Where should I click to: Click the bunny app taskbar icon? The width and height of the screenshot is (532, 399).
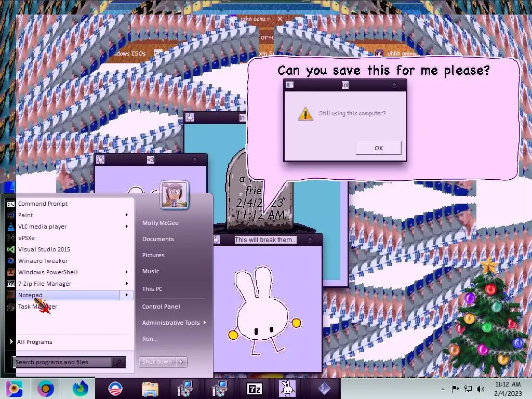click(x=287, y=389)
